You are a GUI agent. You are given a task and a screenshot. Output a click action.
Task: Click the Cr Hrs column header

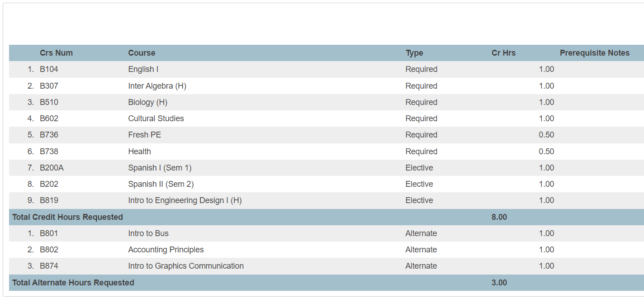click(503, 53)
